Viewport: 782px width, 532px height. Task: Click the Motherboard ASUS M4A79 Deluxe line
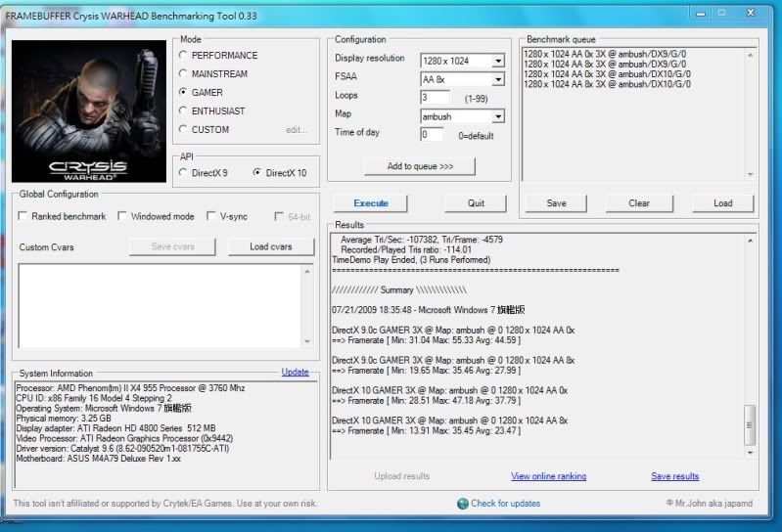click(98, 459)
